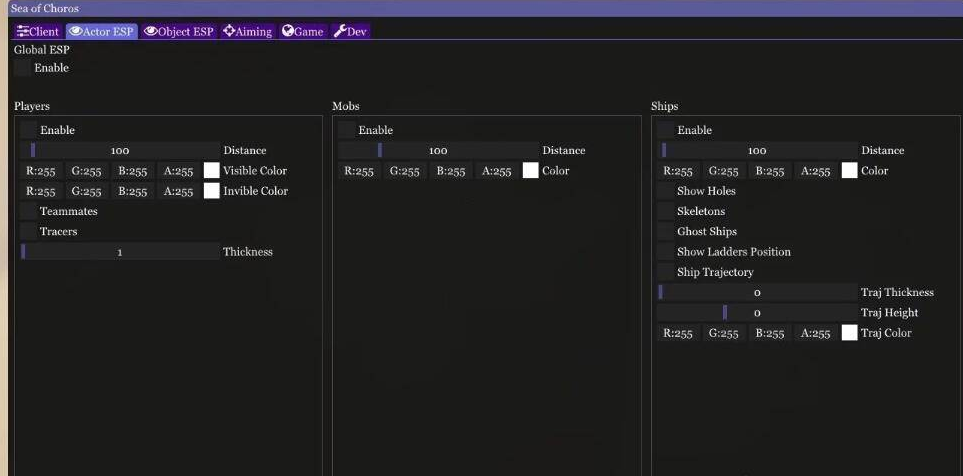This screenshot has width=963, height=476.
Task: Click the Ships Distance slider
Action: point(757,150)
